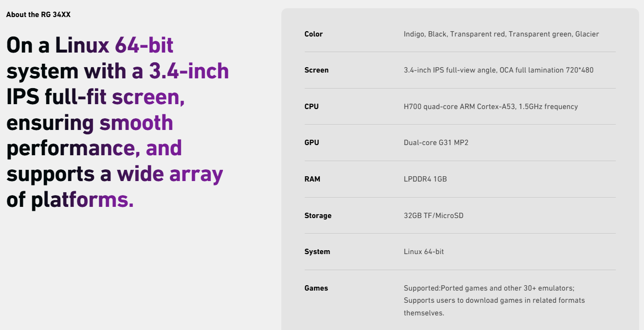Select the Color row label
644x330 pixels.
(313, 34)
